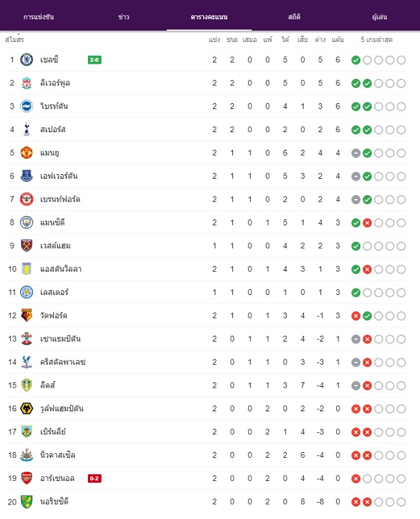
Task: Click the ไบรท์ตัน team name
Action: [54, 106]
